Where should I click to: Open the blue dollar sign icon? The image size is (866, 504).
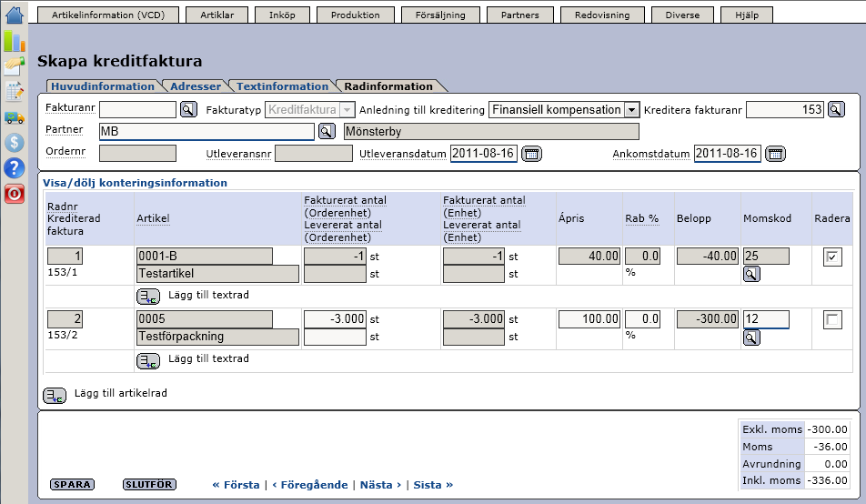coord(15,143)
